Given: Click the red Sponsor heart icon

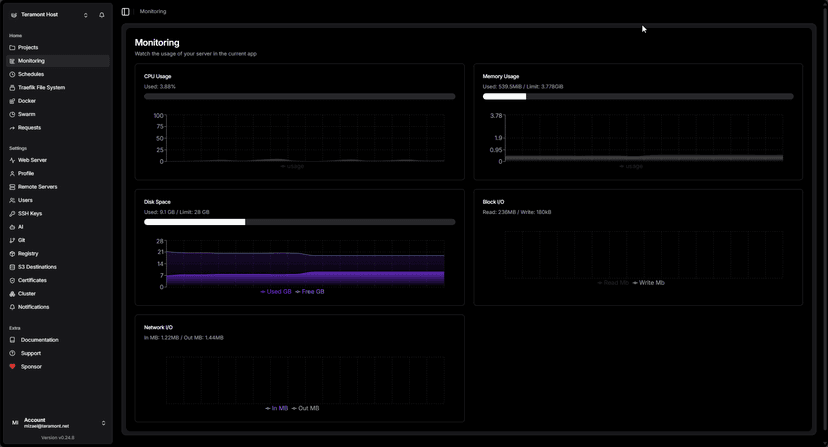Looking at the screenshot, I should 12,367.
